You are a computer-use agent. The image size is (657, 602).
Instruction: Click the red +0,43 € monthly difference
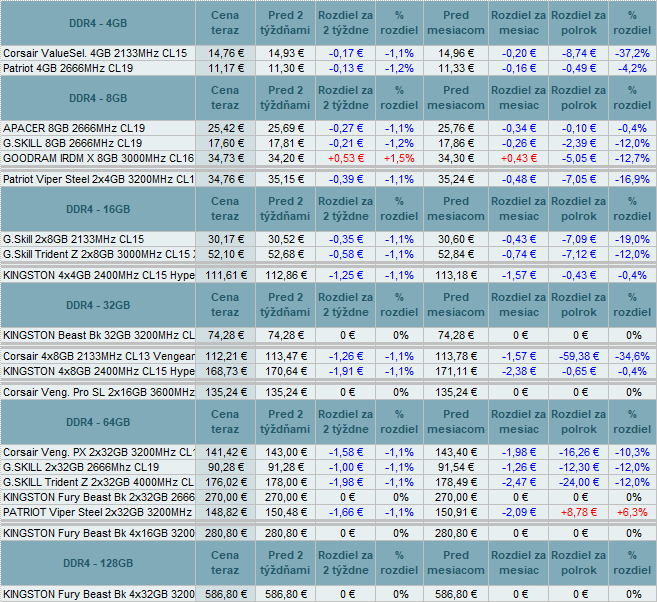point(519,159)
